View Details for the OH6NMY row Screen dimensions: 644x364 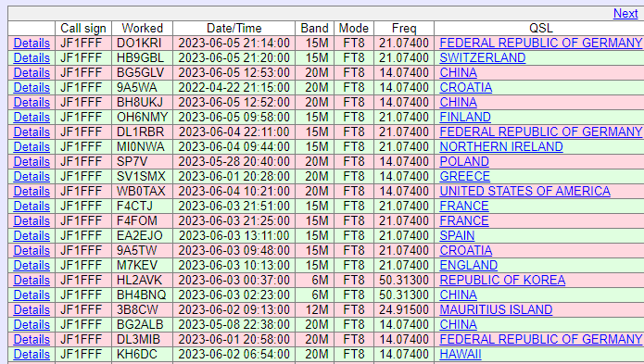(32, 118)
